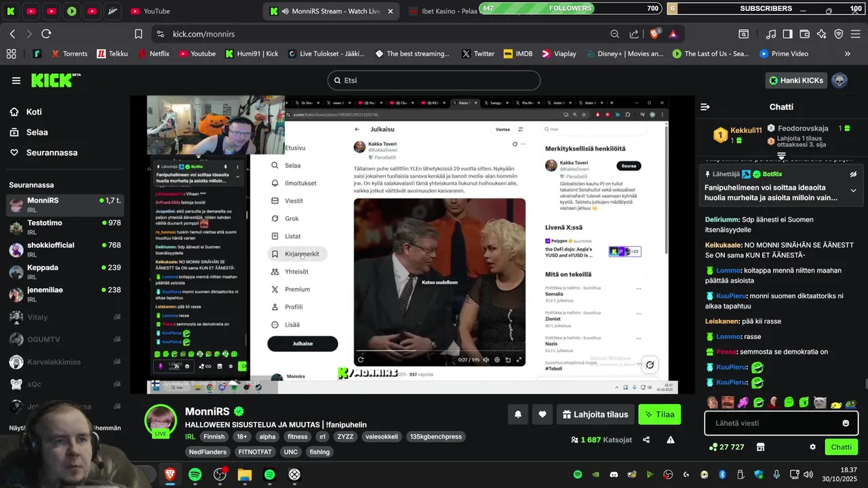Click the user profile skull avatar
Image resolution: width=868 pixels, height=488 pixels.
[x=840, y=81]
